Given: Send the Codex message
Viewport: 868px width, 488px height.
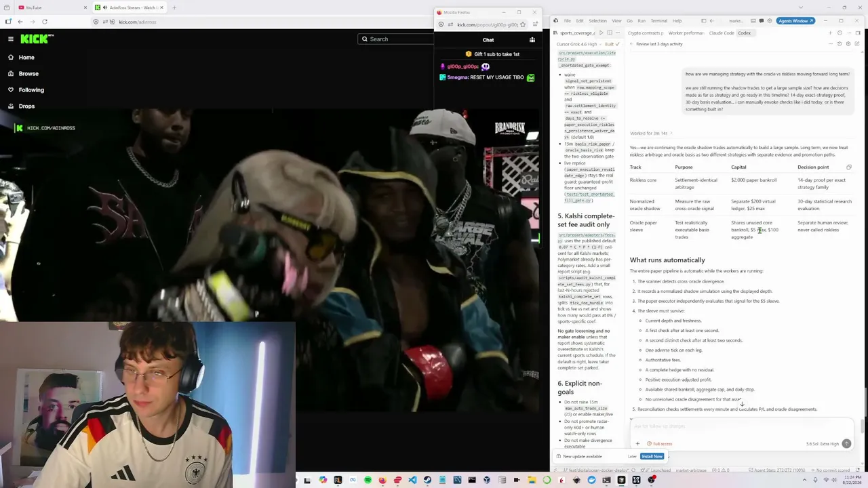Looking at the screenshot, I should (x=846, y=444).
